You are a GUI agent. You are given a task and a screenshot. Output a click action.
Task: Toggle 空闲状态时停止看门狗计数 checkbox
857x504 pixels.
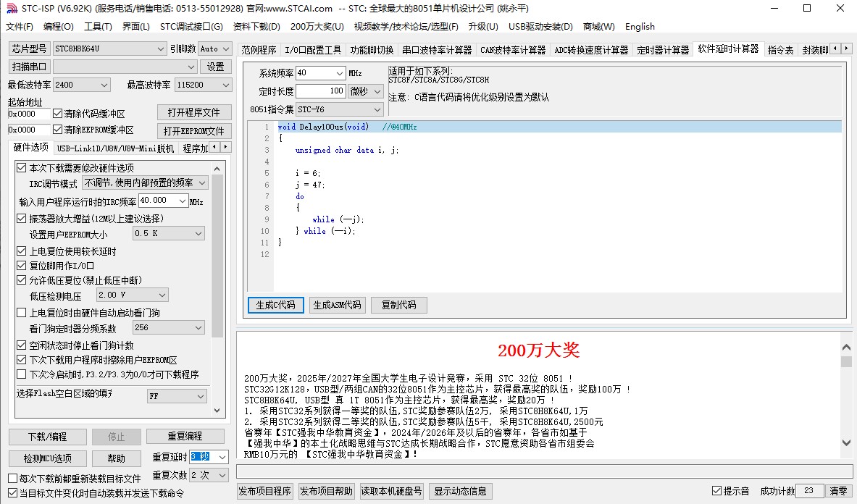point(21,345)
